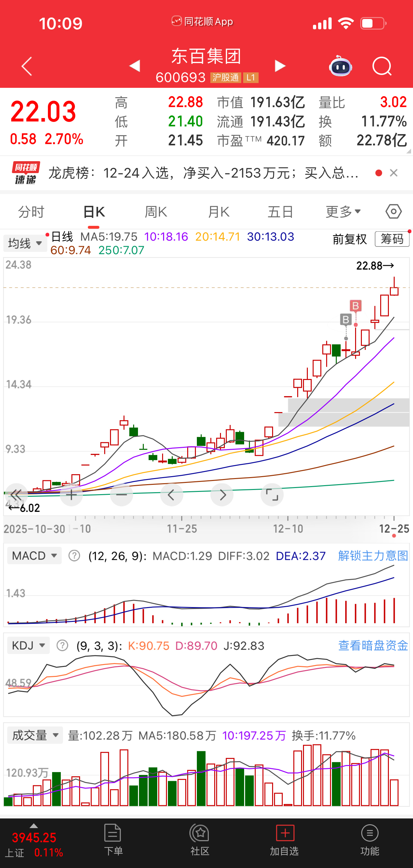Open the AI robot assistant
Image resolution: width=413 pixels, height=868 pixels.
pyautogui.click(x=341, y=66)
